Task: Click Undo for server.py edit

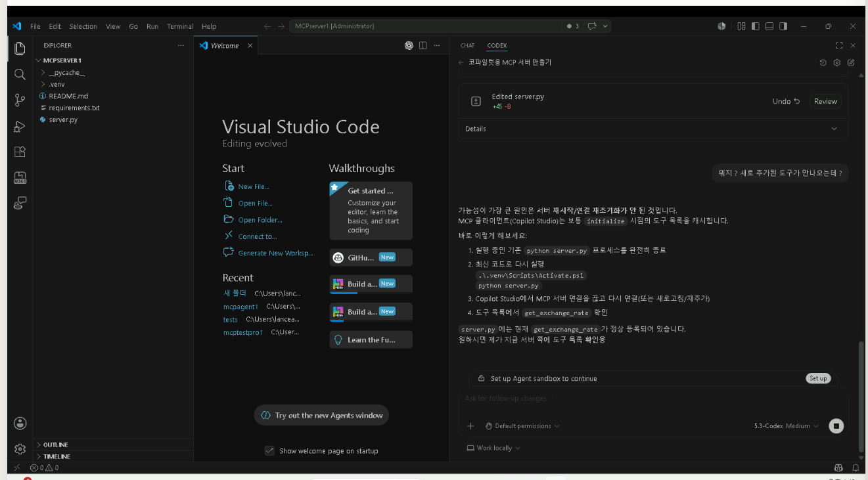Action: 786,101
